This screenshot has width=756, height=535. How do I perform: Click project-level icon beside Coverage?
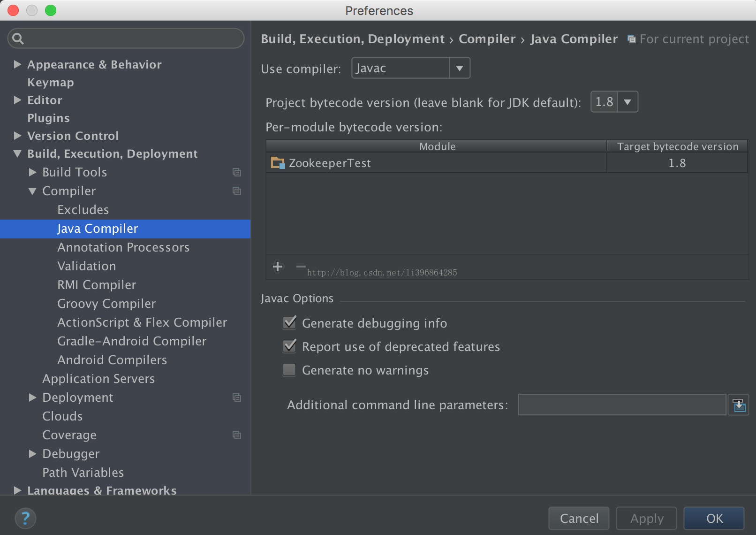pos(237,435)
